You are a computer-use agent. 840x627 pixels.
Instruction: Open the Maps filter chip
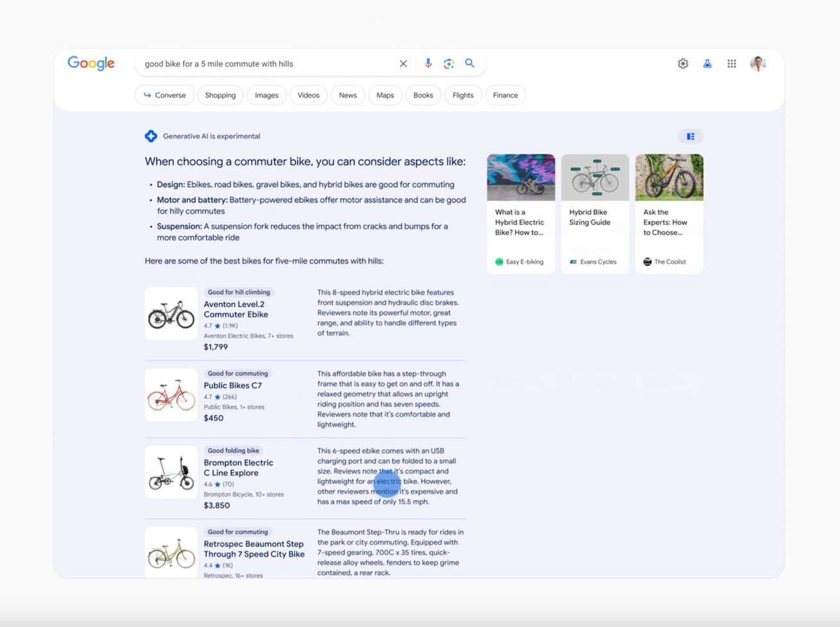click(x=385, y=95)
